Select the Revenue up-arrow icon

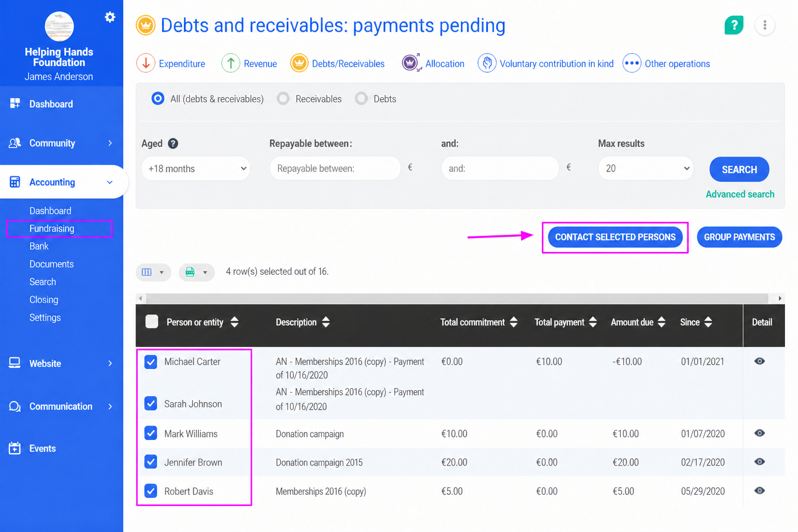[231, 63]
